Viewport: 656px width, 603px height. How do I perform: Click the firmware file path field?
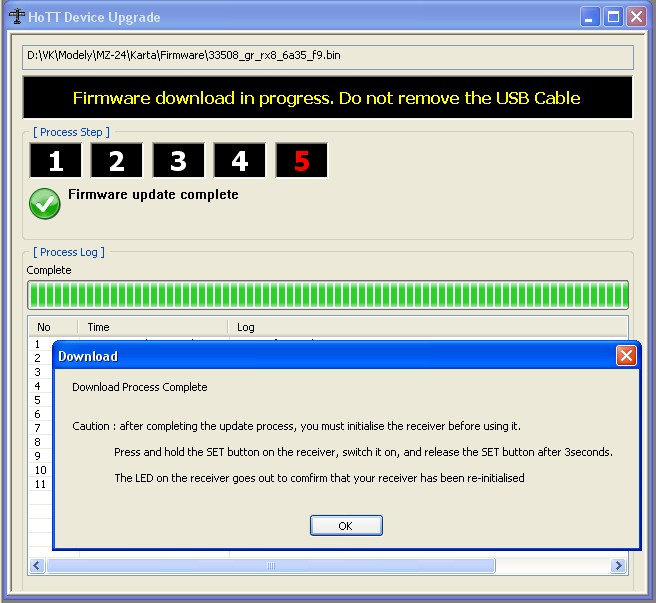click(x=327, y=56)
